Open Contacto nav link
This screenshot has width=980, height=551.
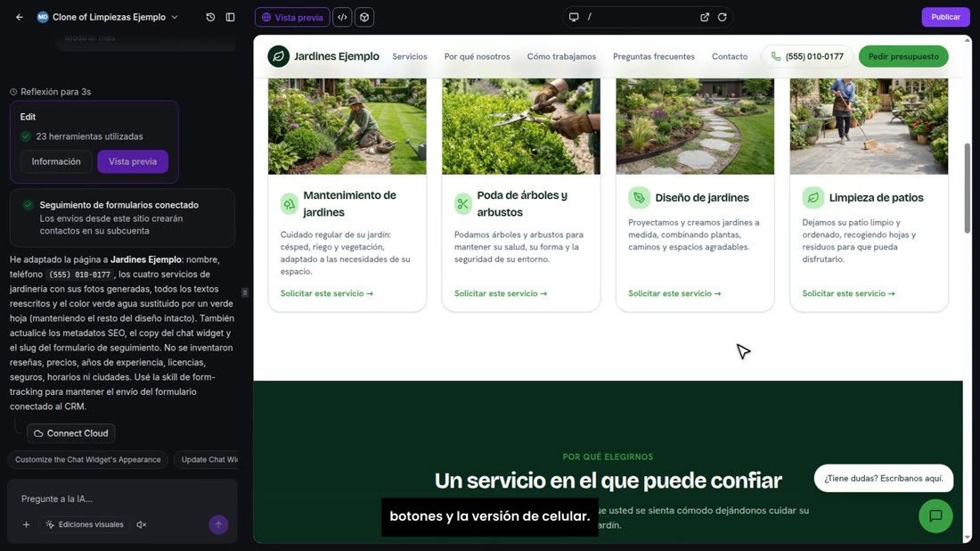tap(730, 56)
